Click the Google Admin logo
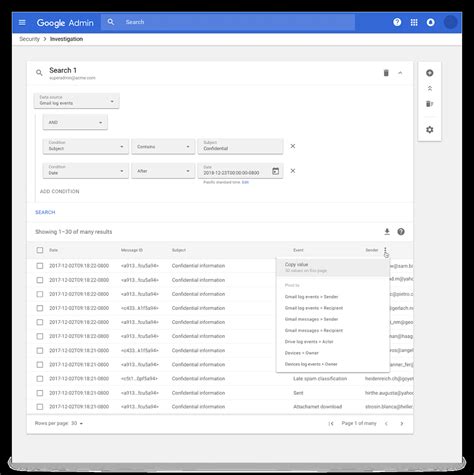The image size is (474, 475). point(65,23)
